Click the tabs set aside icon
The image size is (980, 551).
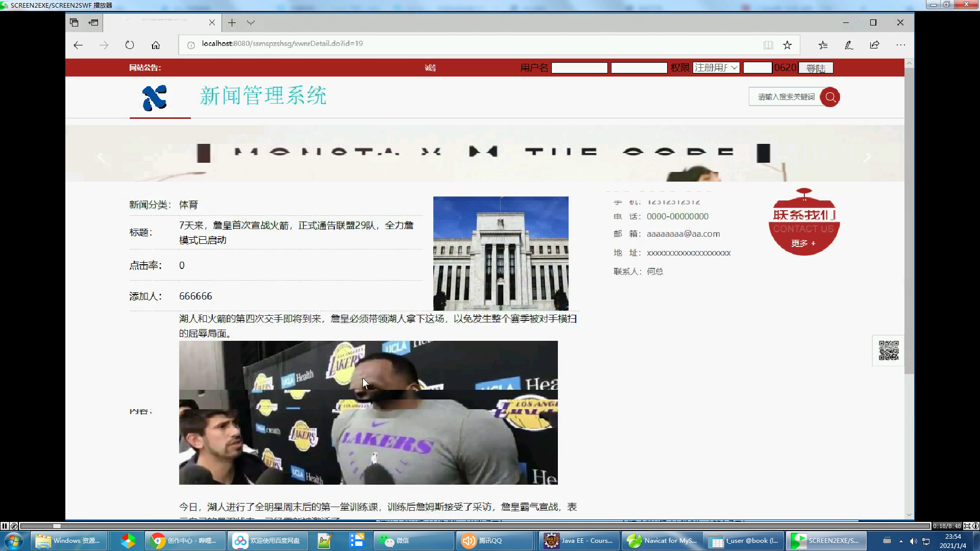(x=74, y=22)
